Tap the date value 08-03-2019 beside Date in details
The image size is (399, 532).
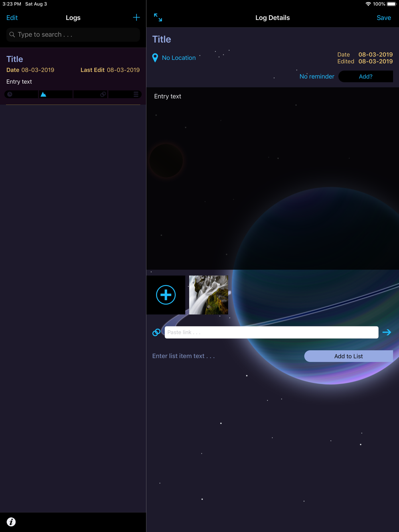point(375,55)
